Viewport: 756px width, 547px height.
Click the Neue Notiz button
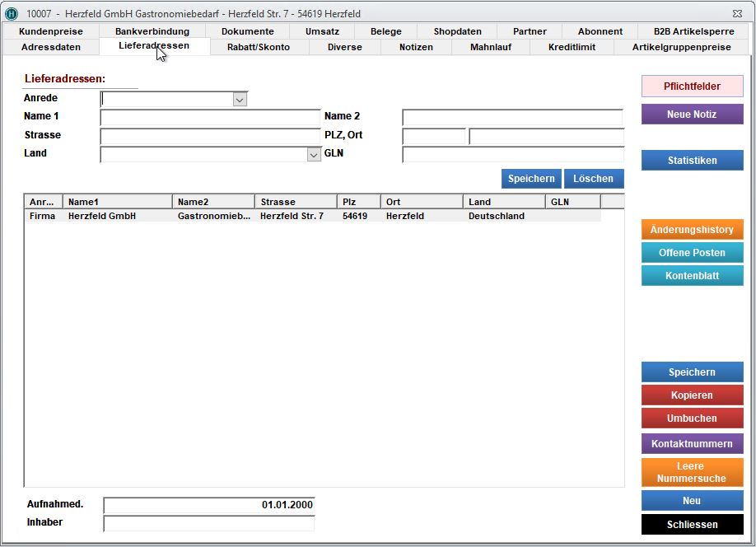tap(692, 115)
